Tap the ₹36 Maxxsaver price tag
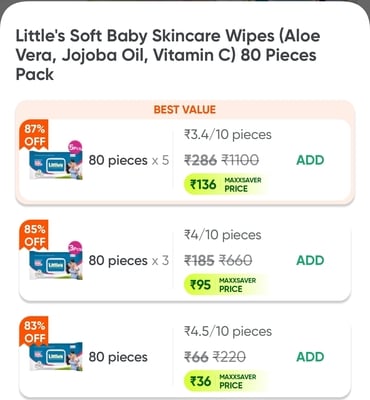The image size is (370, 400). pyautogui.click(x=225, y=381)
